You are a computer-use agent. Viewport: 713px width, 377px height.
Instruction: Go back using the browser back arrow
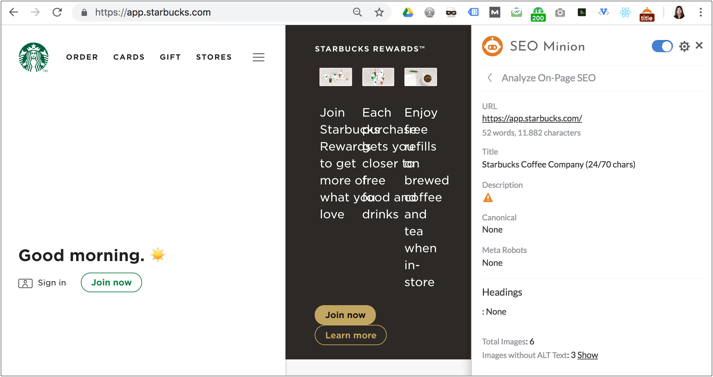point(14,12)
